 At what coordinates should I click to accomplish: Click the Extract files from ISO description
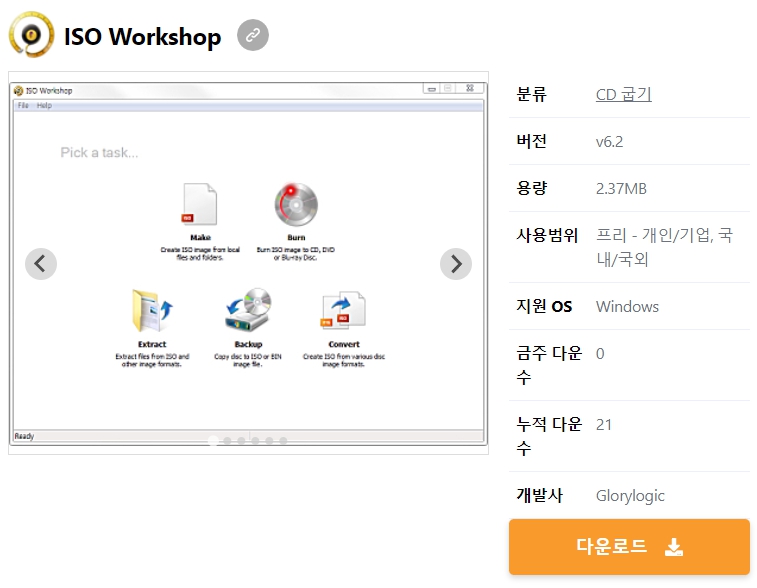pyautogui.click(x=152, y=360)
